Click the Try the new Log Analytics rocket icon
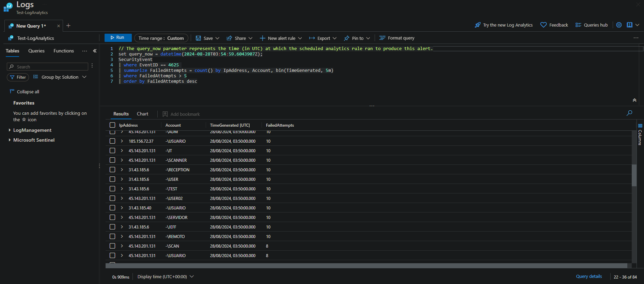 coord(478,25)
